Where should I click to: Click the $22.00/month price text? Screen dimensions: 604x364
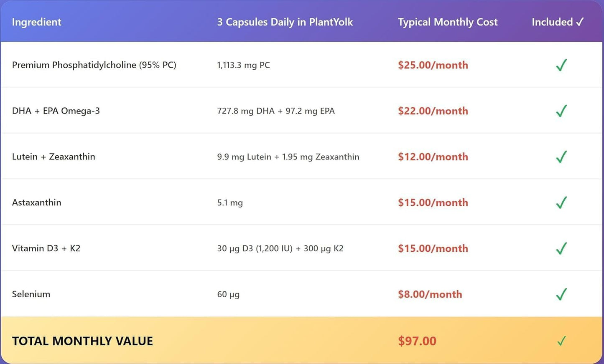pos(433,111)
